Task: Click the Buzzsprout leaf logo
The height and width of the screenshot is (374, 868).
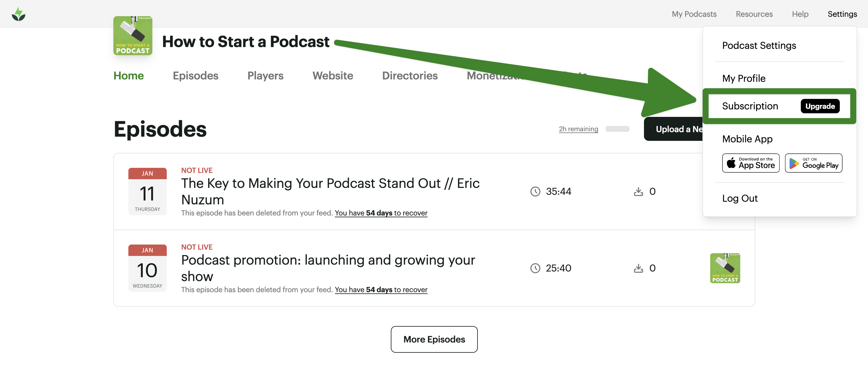Action: 19,14
